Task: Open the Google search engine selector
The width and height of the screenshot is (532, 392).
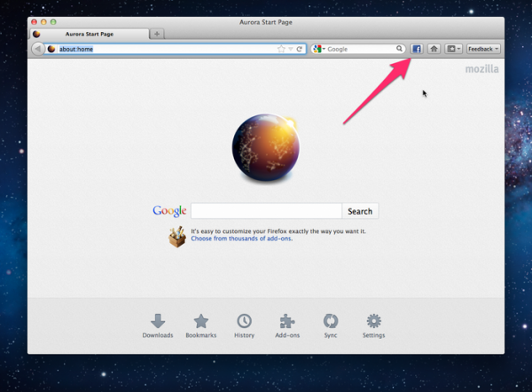Action: [319, 49]
